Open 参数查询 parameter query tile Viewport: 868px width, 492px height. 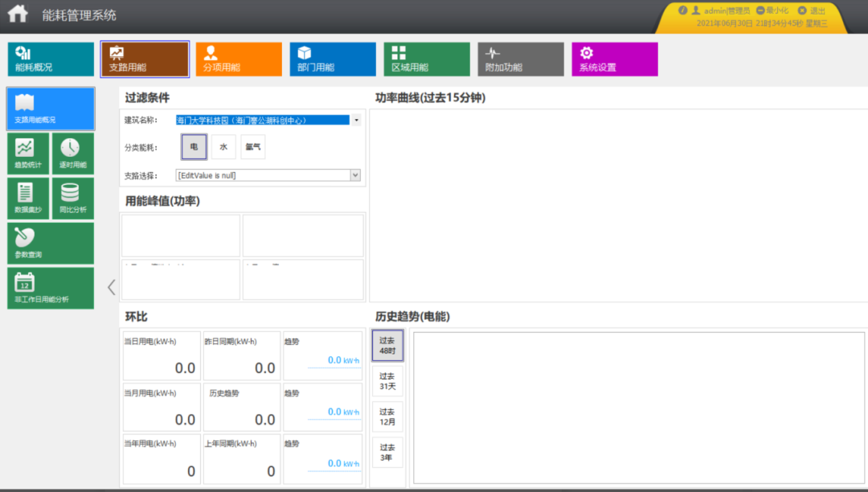click(51, 244)
